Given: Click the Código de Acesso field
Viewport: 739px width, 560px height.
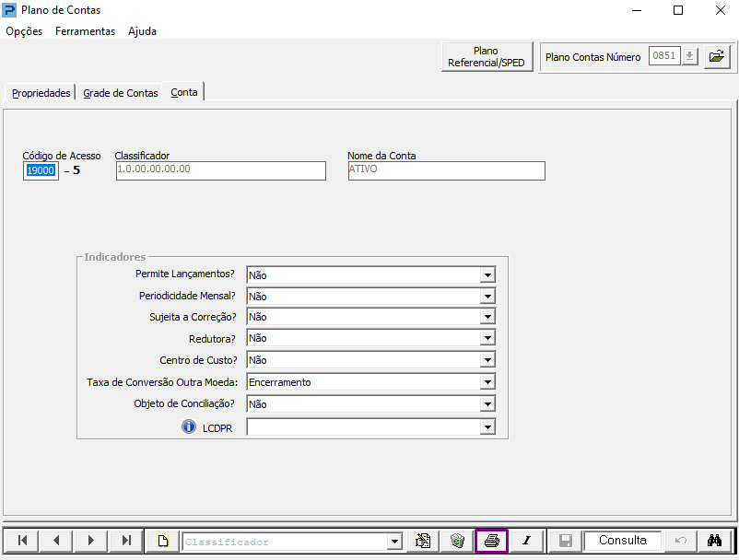Looking at the screenshot, I should pyautogui.click(x=41, y=170).
